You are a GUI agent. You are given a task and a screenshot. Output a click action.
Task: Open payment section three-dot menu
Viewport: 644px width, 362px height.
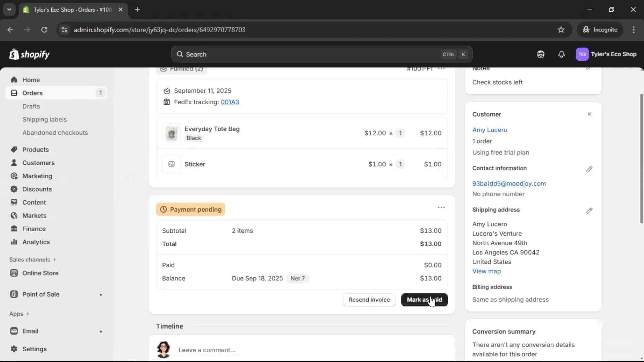click(x=441, y=208)
